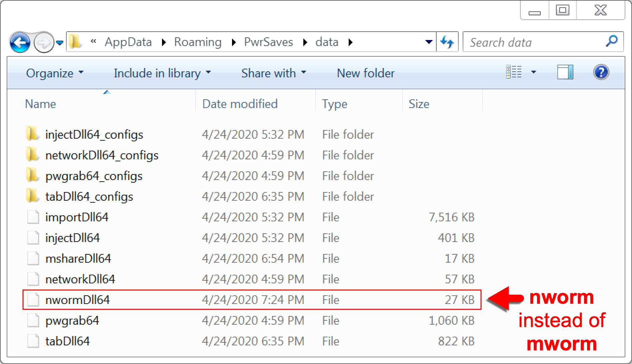
Task: Click the importDll64 file icon
Action: (x=33, y=217)
